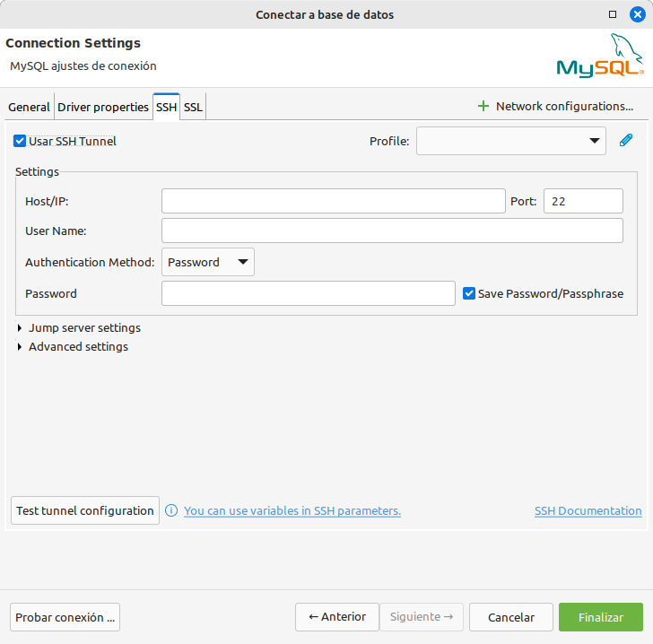Click the MySQL dolphin logo
The height and width of the screenshot is (644, 653).
[x=599, y=57]
